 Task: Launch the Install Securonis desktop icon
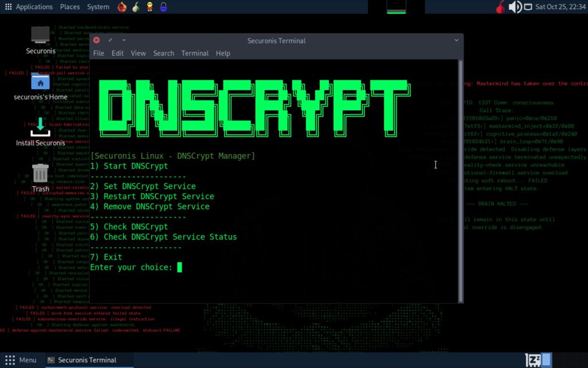click(41, 132)
